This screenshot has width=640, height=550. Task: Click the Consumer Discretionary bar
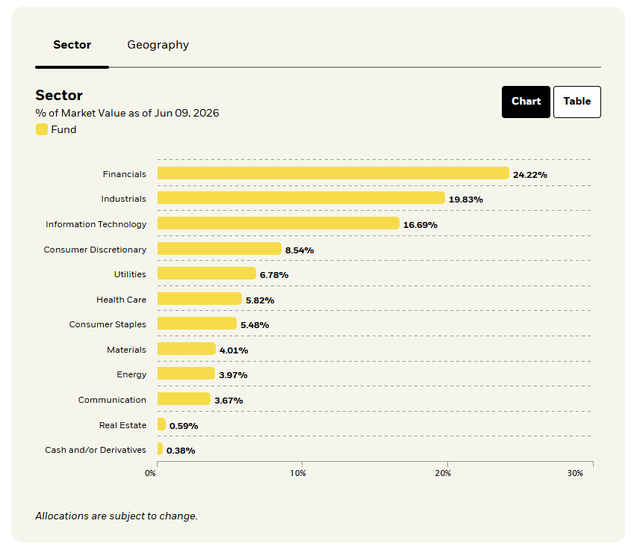[x=220, y=248]
